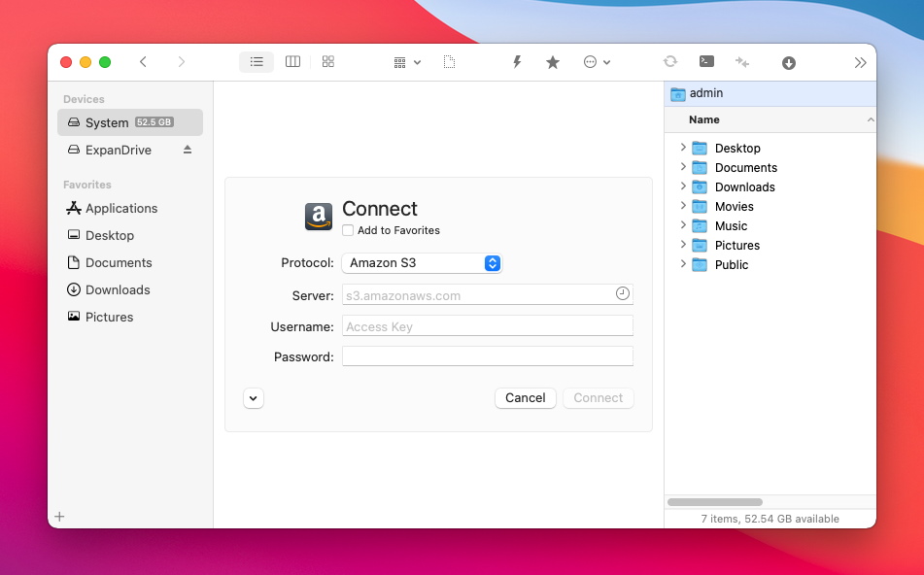Expand the Music folder
924x575 pixels.
[x=683, y=225]
